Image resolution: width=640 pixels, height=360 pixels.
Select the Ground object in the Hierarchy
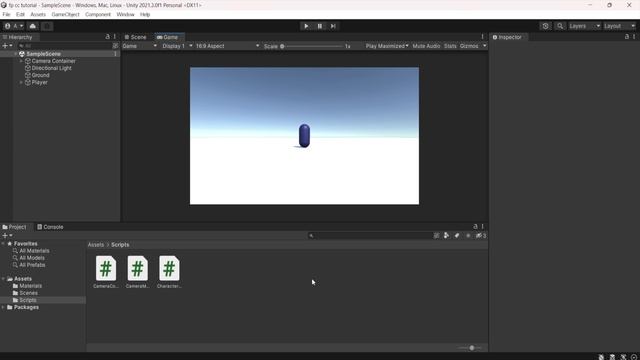(x=40, y=75)
